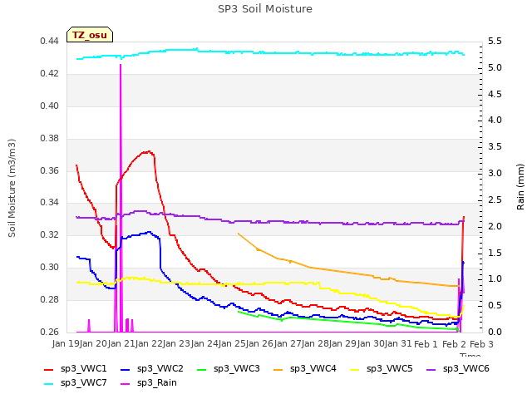Image resolution: width=532 pixels, height=399 pixels.
Task: Click the start of the orange VWC4 line
Action: (239, 234)
